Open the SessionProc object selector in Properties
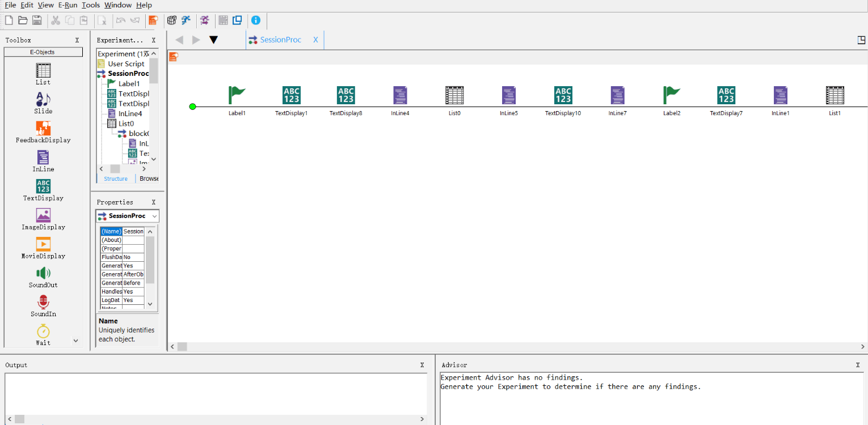Image resolution: width=868 pixels, height=425 pixels. [127, 216]
